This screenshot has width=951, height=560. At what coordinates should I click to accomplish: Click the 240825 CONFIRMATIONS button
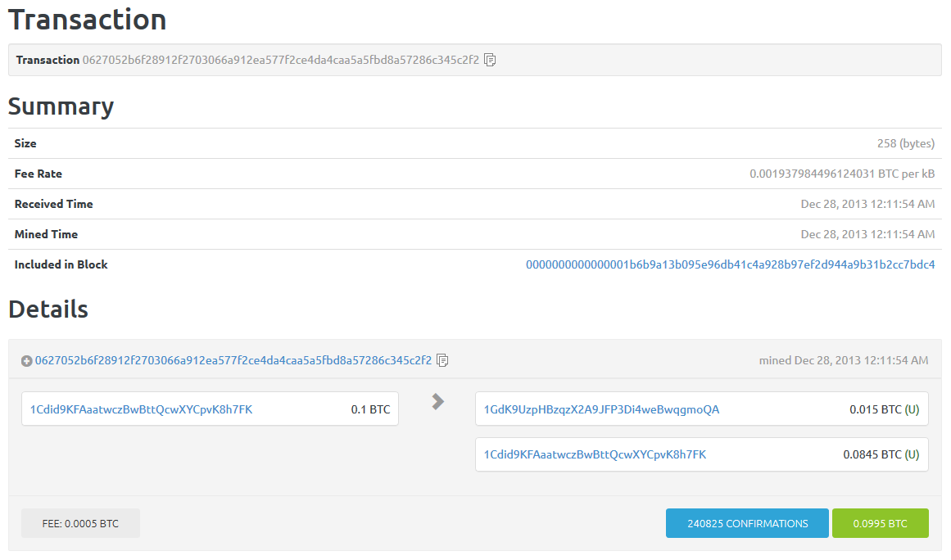click(x=747, y=523)
